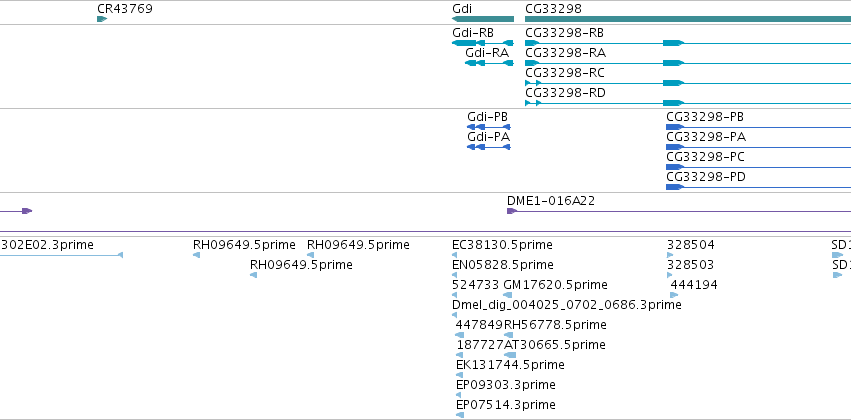Click the CG33298-PC protein label
851x420 pixels.
(x=705, y=157)
